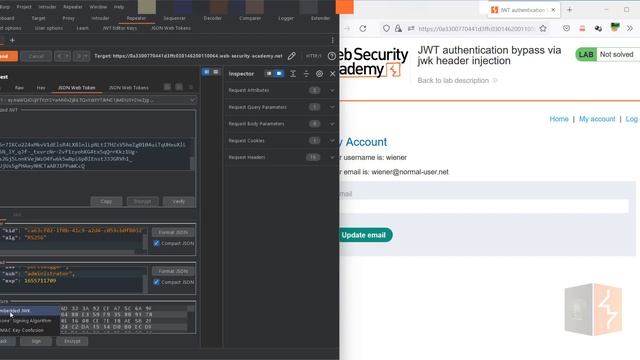Choose 'none' Signing Algorithm attack option
This screenshot has width=640, height=360.
pyautogui.click(x=29, y=321)
